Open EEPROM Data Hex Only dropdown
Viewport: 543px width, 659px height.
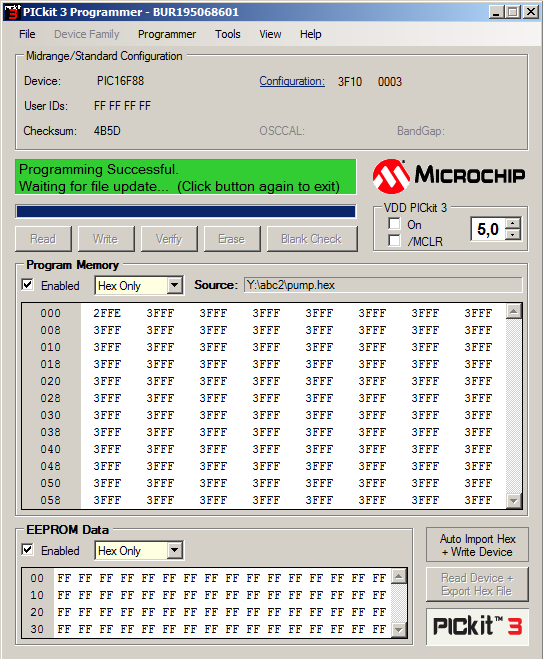point(174,551)
